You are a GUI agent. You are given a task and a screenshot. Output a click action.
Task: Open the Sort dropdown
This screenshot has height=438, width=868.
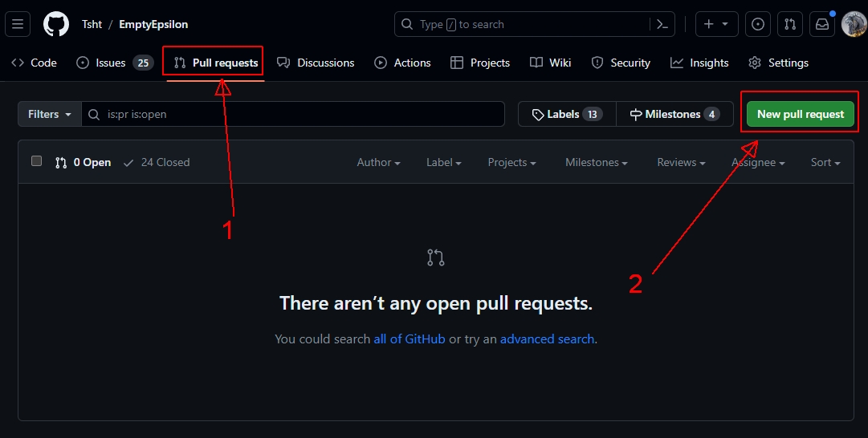pyautogui.click(x=825, y=163)
